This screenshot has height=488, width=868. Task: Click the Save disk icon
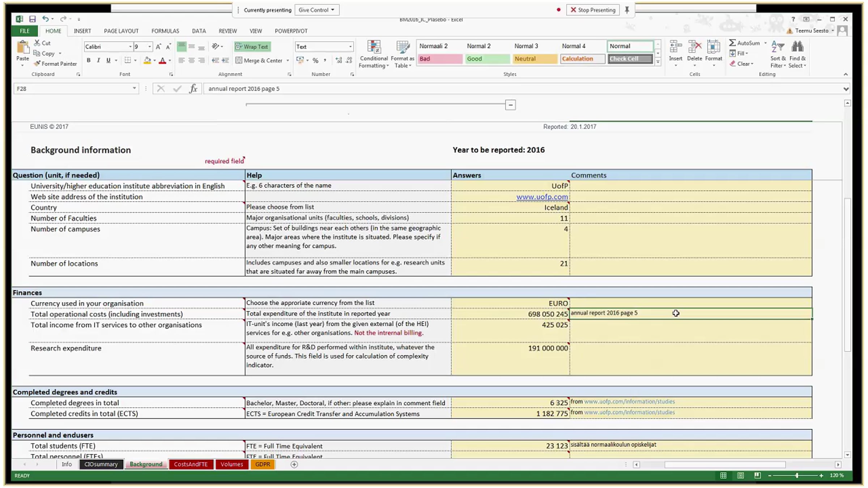pyautogui.click(x=33, y=19)
